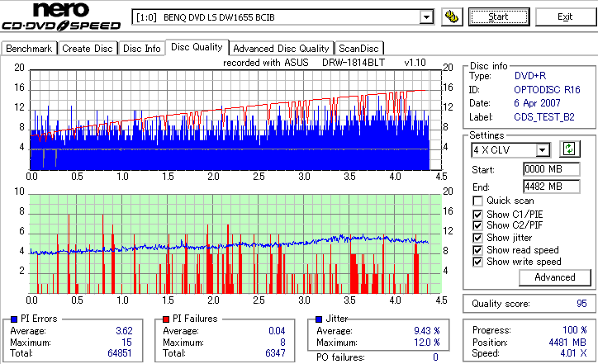Click the red PI Failures legend square
The width and height of the screenshot is (598, 364).
click(x=166, y=319)
